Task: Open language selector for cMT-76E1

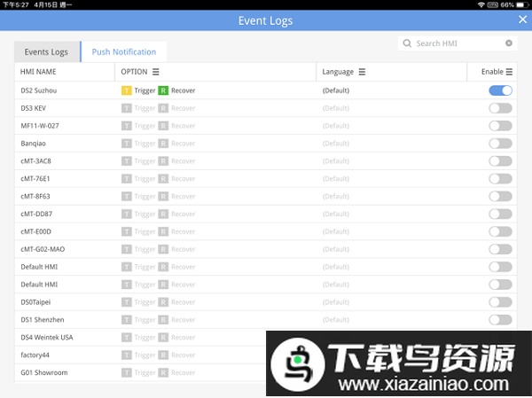Action: tap(336, 179)
